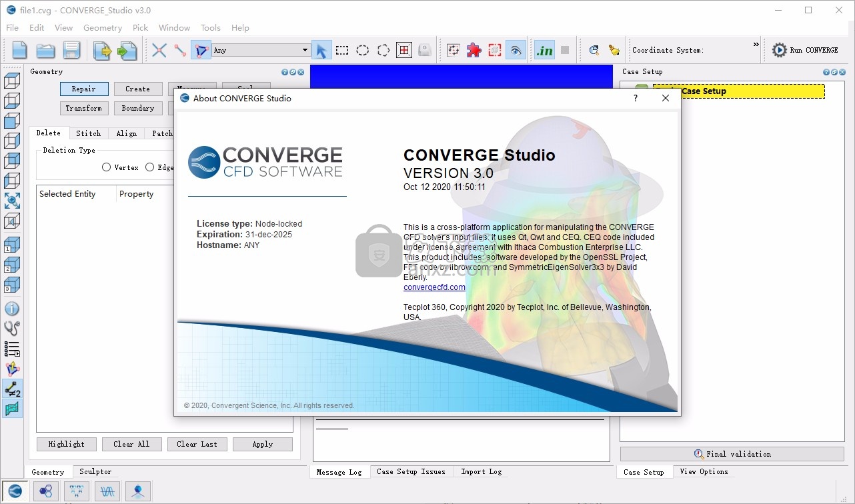Select the Case Setup tree item
The width and height of the screenshot is (855, 504).
(738, 91)
